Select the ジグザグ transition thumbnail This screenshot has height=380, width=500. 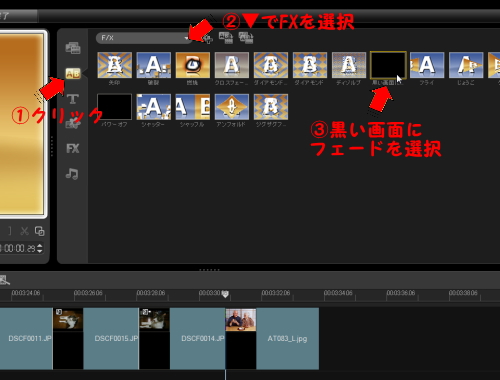(271, 107)
